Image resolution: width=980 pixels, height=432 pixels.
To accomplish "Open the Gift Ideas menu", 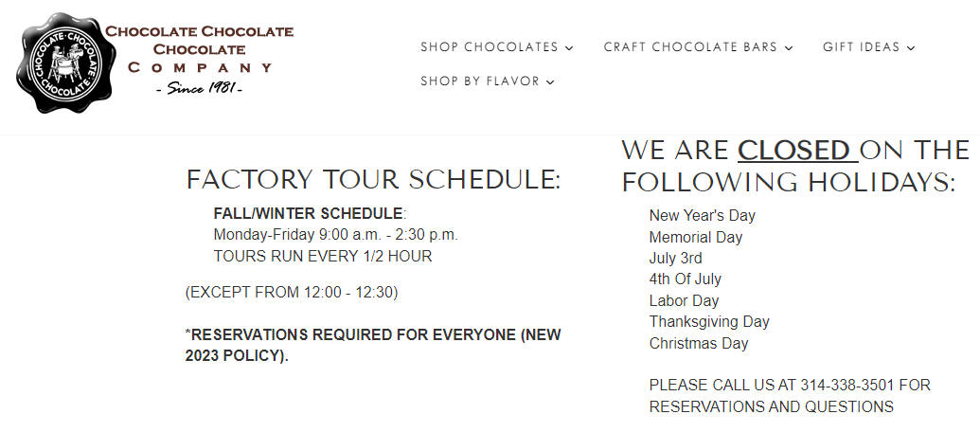I will [862, 46].
